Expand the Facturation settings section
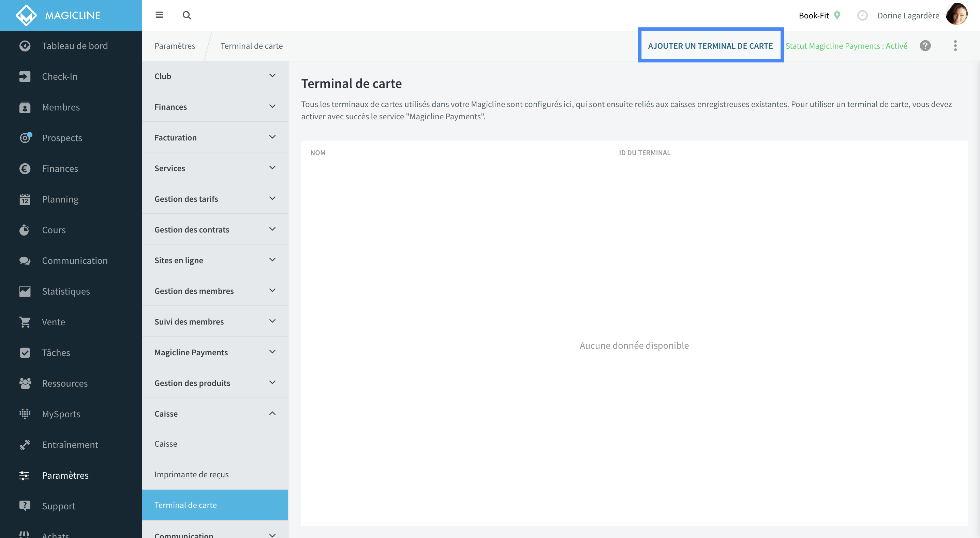This screenshot has height=538, width=980. [x=215, y=137]
